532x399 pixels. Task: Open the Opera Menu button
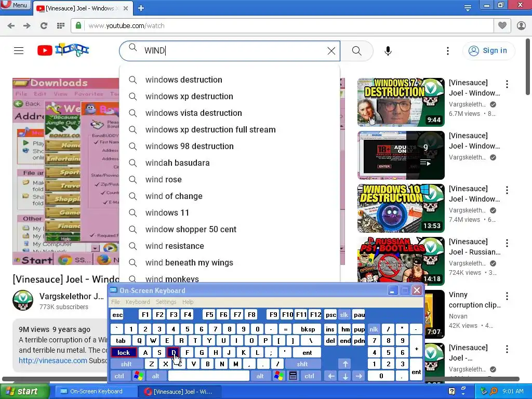[15, 5]
